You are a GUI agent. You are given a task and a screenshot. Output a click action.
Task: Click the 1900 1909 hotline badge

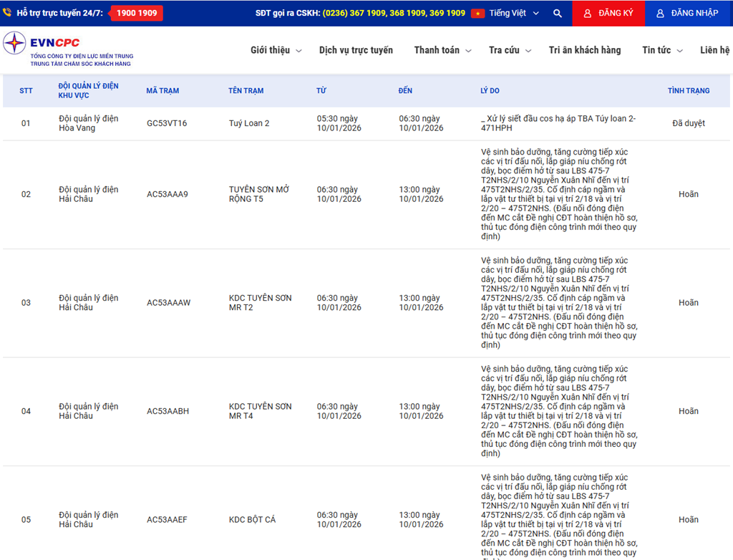(x=137, y=13)
